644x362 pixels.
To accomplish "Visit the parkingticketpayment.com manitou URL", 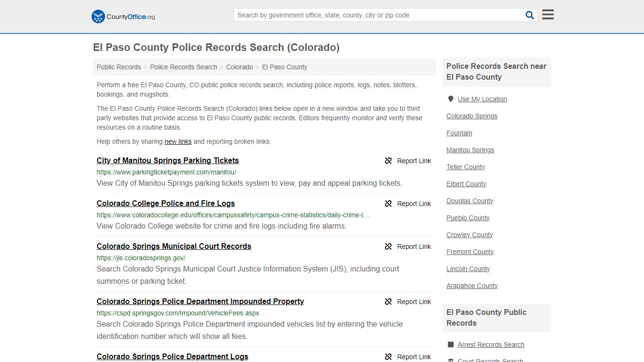I will [x=166, y=172].
